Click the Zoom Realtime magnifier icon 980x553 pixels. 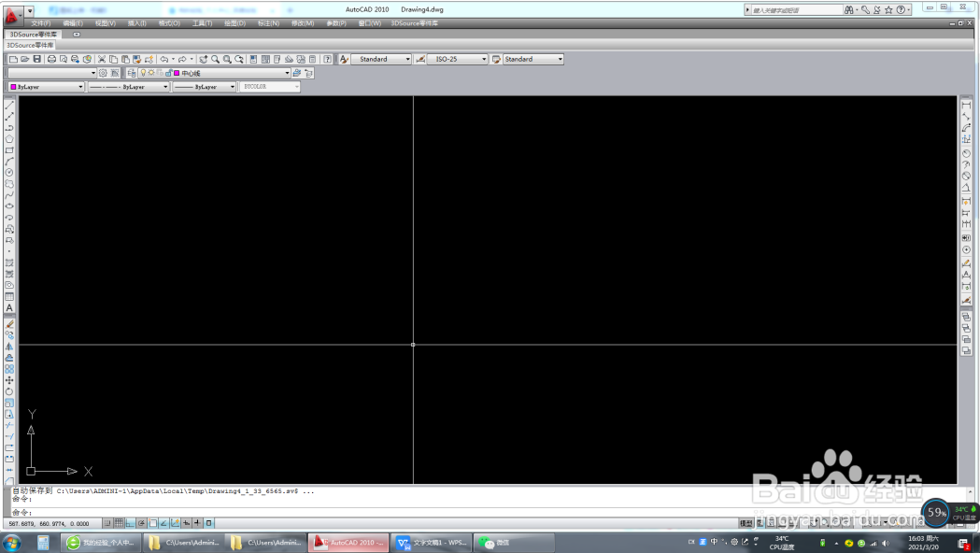pos(215,60)
